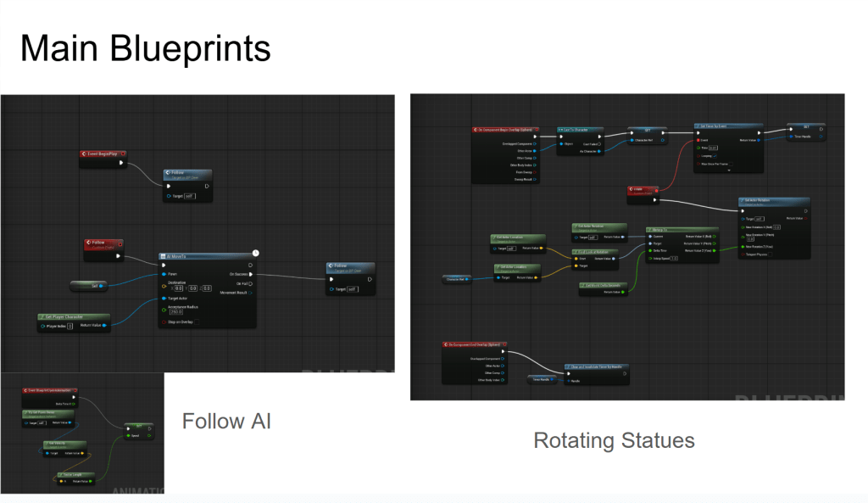868x503 pixels.
Task: Click the On Success output pin
Action: (x=250, y=275)
